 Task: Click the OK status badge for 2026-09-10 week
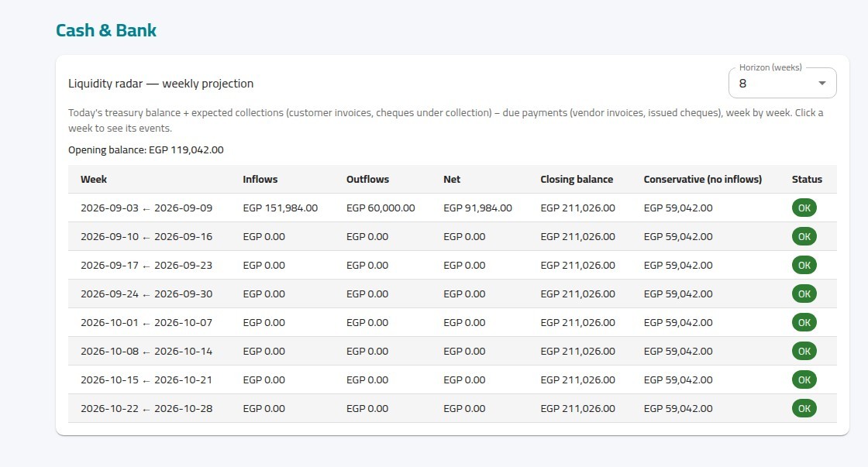pos(804,237)
